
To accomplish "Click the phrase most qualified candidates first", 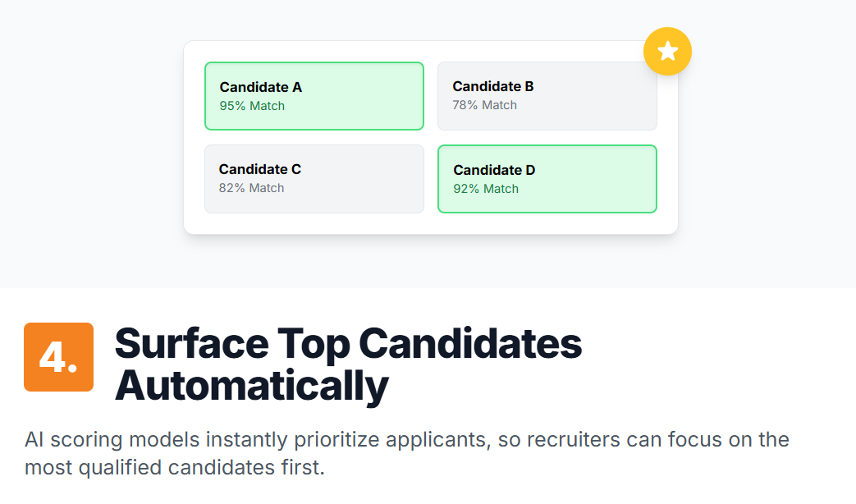I will tap(175, 467).
